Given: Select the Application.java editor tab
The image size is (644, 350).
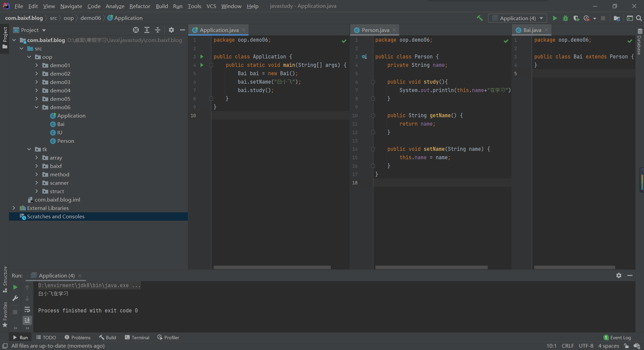Looking at the screenshot, I should point(219,30).
